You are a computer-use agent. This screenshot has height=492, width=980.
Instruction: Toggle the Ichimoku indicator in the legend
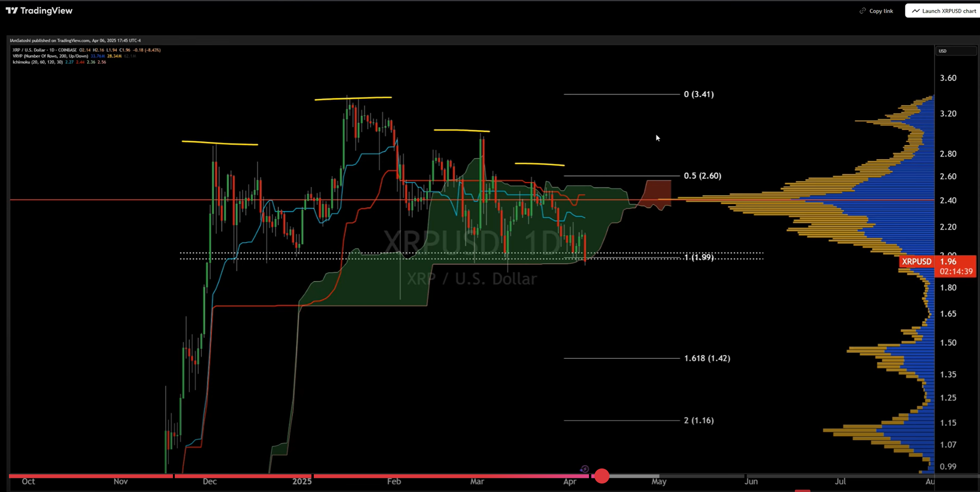point(22,62)
